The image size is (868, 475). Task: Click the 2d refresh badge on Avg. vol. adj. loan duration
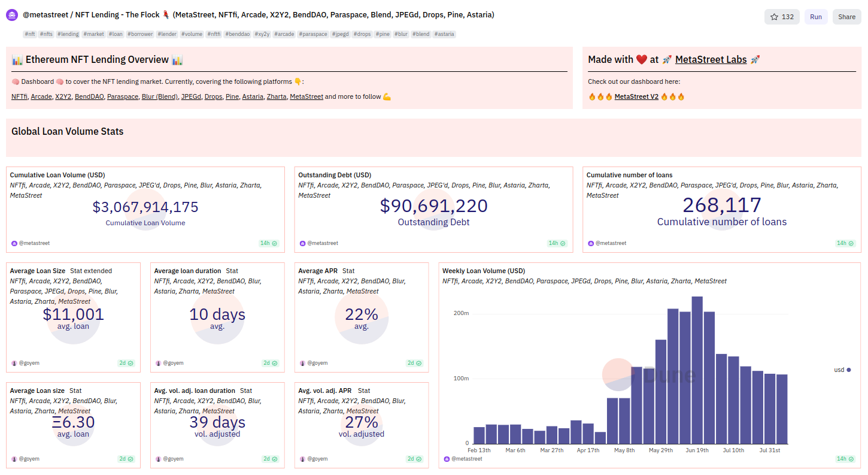pyautogui.click(x=270, y=459)
